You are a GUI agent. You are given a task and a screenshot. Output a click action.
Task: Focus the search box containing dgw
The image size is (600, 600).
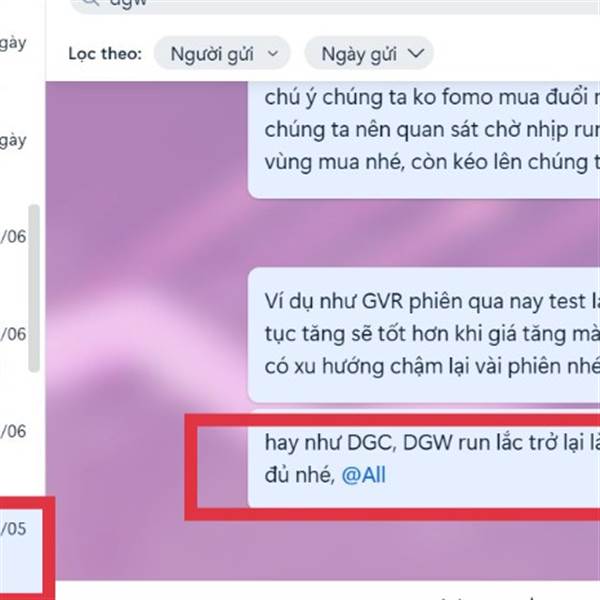[336, 5]
